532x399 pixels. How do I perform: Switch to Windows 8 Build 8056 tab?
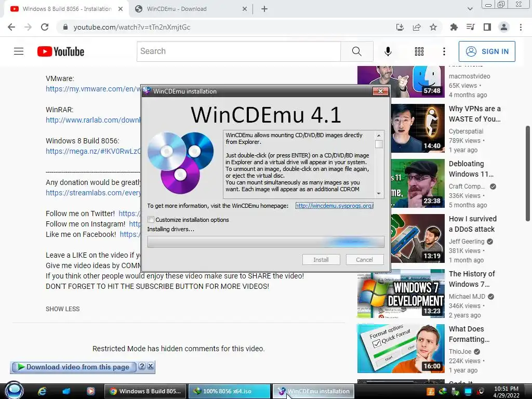66,9
